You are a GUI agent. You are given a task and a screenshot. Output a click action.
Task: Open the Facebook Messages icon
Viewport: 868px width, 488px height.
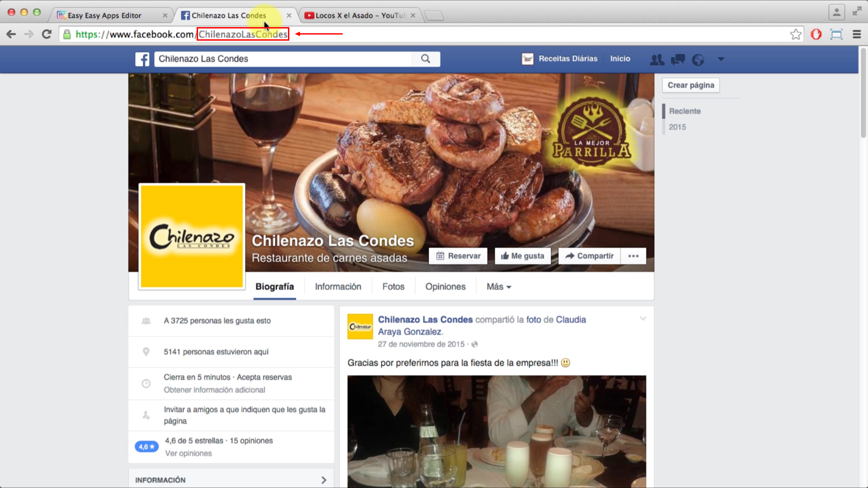[678, 59]
